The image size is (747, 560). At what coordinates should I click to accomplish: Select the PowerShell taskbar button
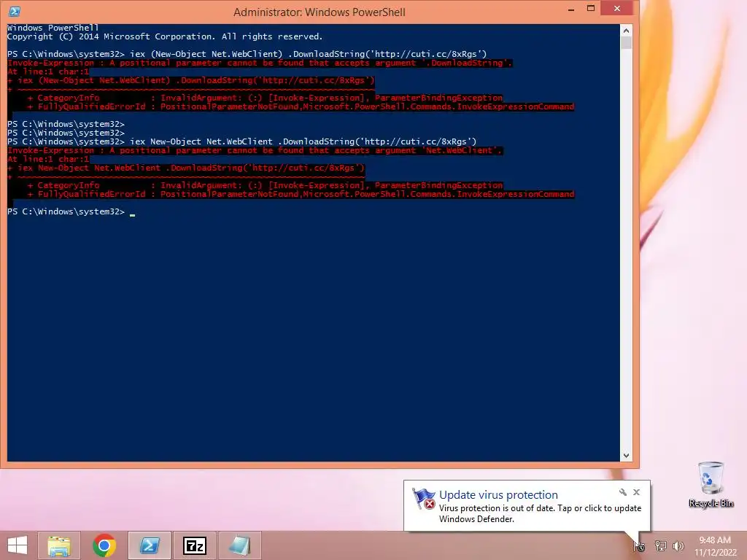coord(149,545)
